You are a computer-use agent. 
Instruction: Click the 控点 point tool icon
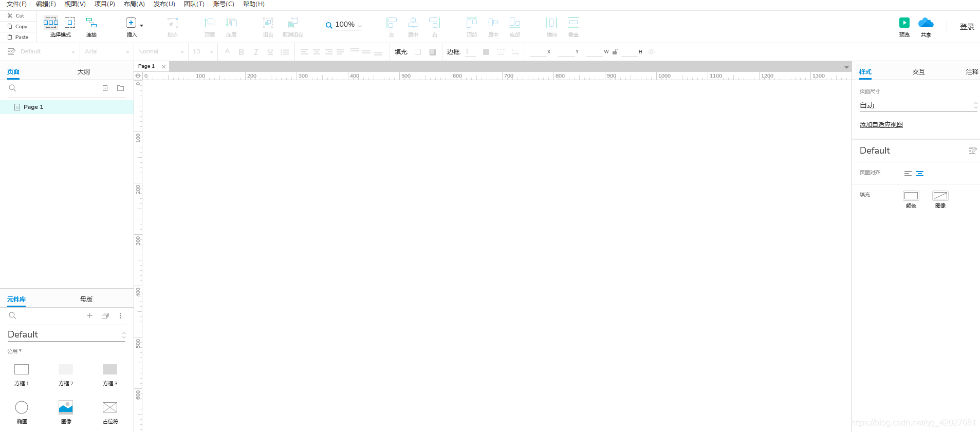173,23
